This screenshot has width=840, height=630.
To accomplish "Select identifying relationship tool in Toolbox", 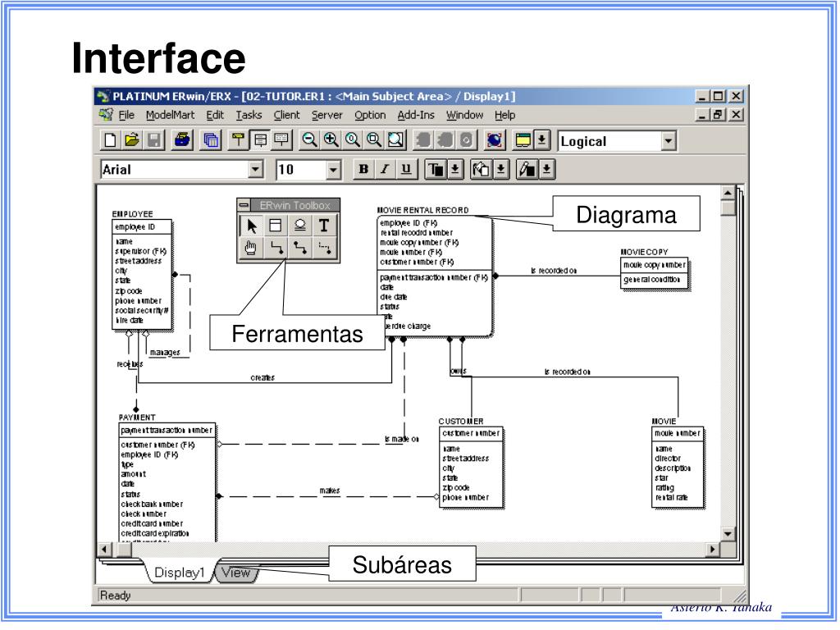I will 276,248.
